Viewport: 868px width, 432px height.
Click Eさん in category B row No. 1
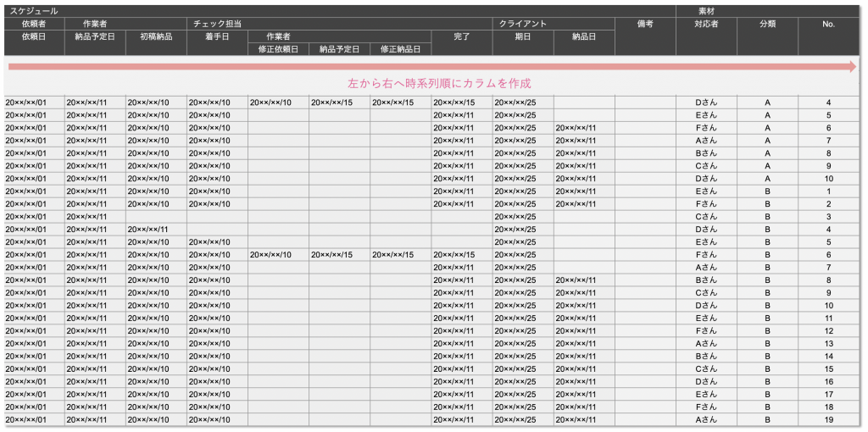click(x=706, y=191)
